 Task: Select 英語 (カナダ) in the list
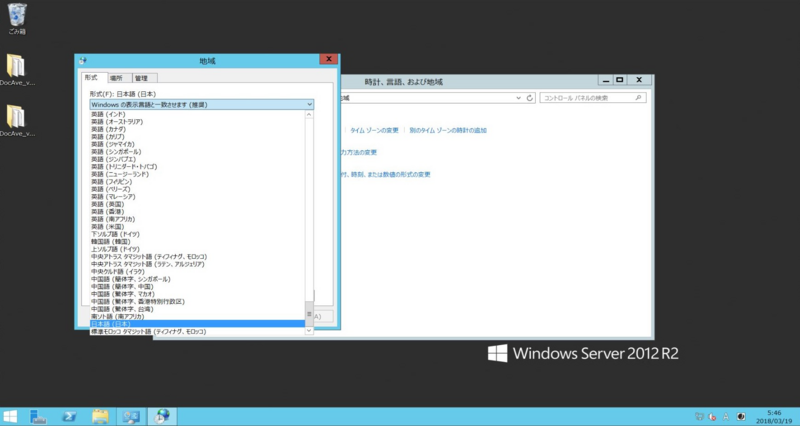[197, 129]
